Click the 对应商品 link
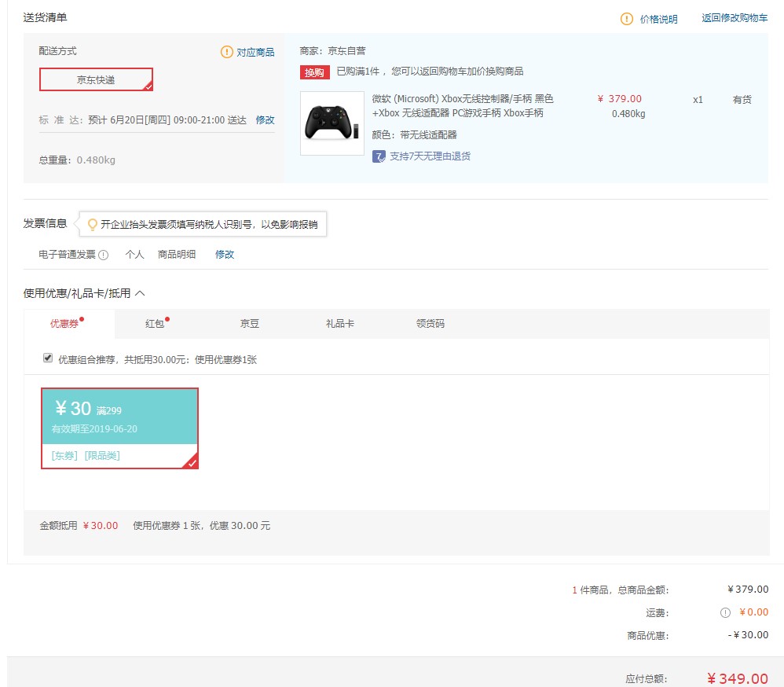784x687 pixels. pyautogui.click(x=255, y=52)
